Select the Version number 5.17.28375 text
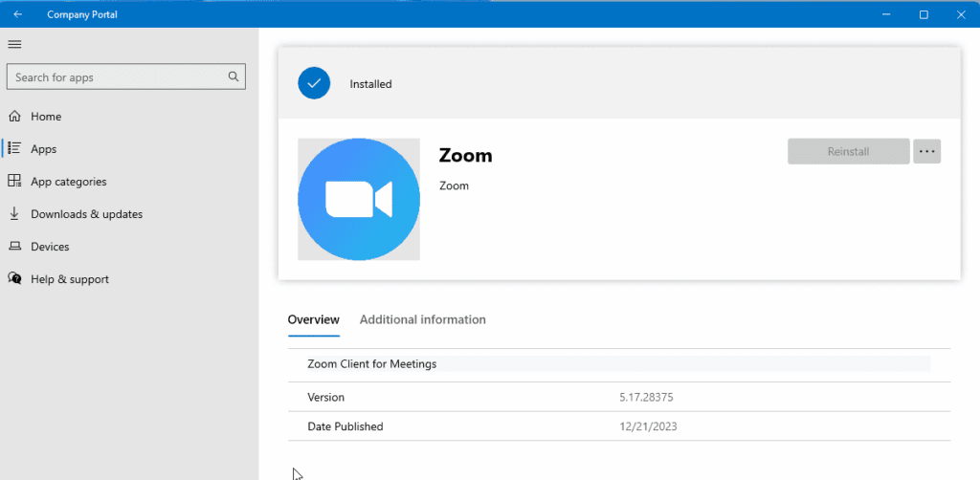980x480 pixels. (653, 397)
